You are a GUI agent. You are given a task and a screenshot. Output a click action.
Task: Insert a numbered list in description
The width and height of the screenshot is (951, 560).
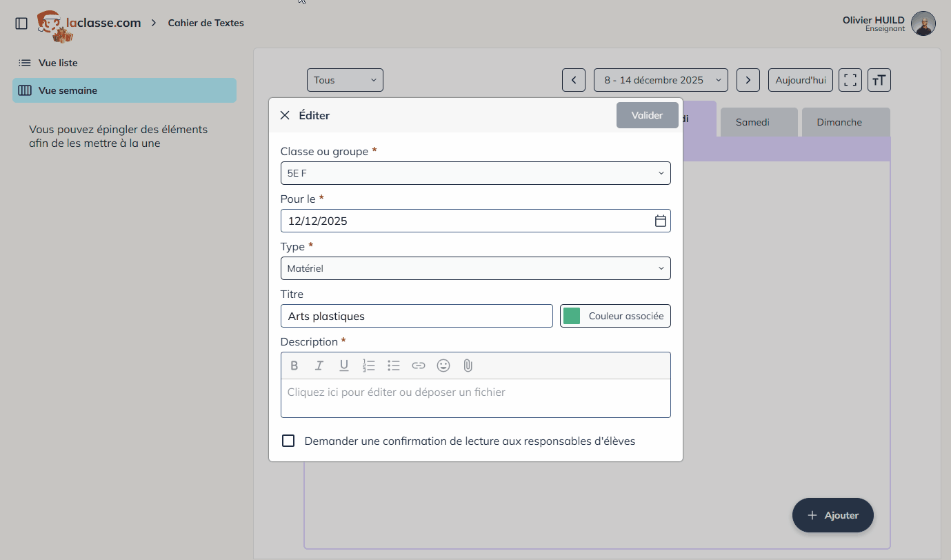(369, 366)
